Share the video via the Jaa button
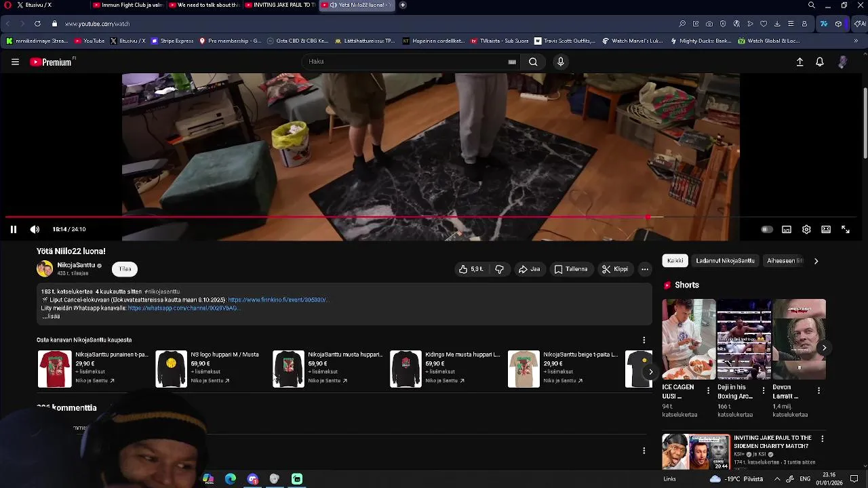 click(x=529, y=269)
